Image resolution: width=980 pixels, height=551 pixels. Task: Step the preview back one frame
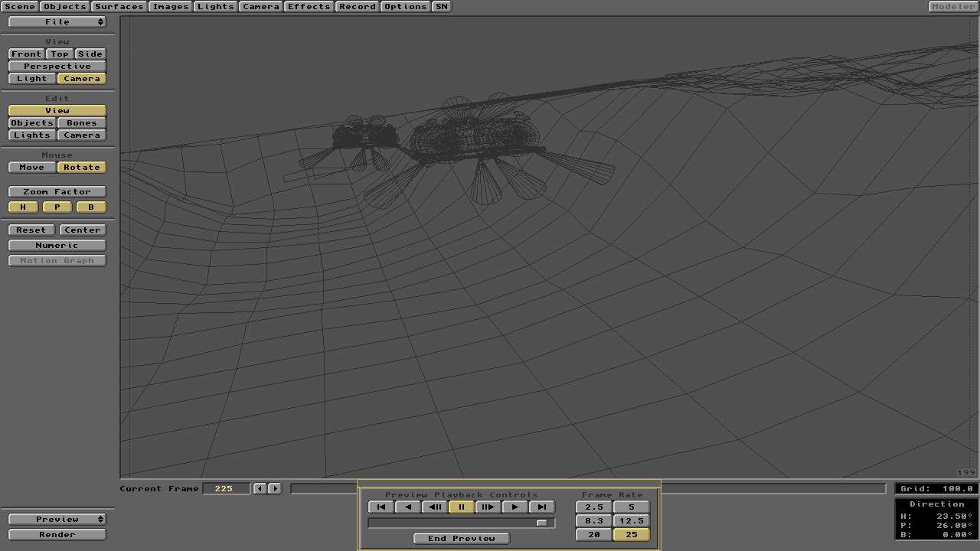[x=434, y=507]
